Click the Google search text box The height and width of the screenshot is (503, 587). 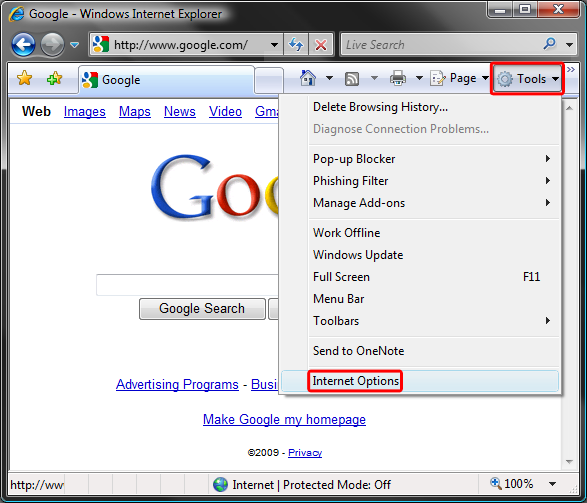point(187,285)
